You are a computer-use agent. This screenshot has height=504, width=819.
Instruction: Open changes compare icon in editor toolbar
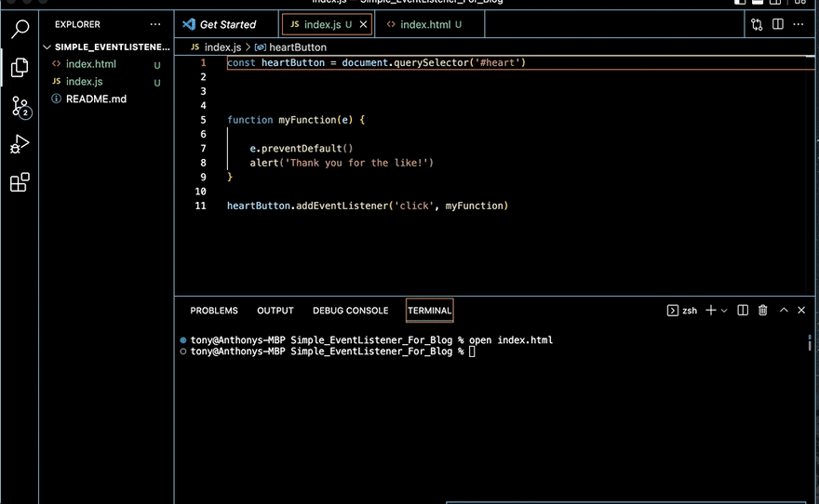[x=757, y=24]
